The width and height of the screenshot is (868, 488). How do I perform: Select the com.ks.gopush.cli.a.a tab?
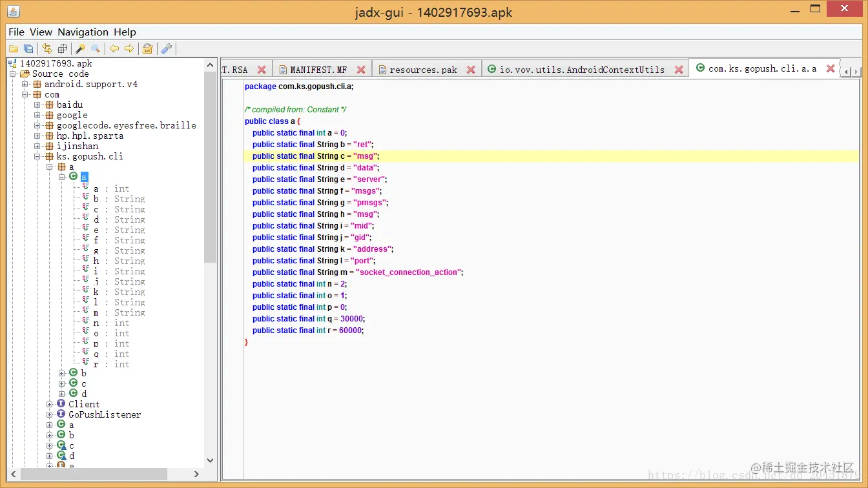(x=762, y=68)
